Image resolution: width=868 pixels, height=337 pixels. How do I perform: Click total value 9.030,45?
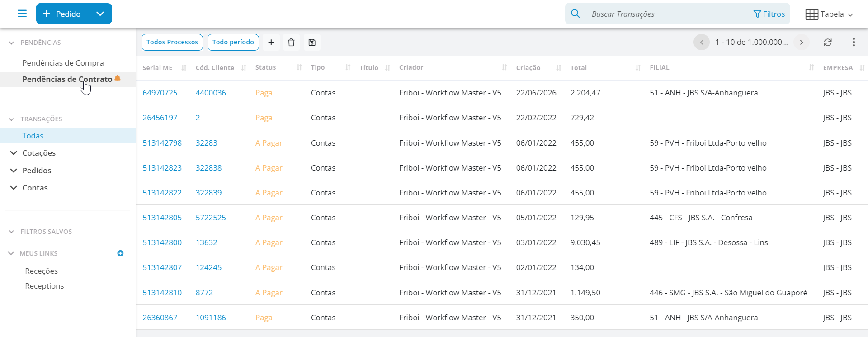pyautogui.click(x=585, y=242)
